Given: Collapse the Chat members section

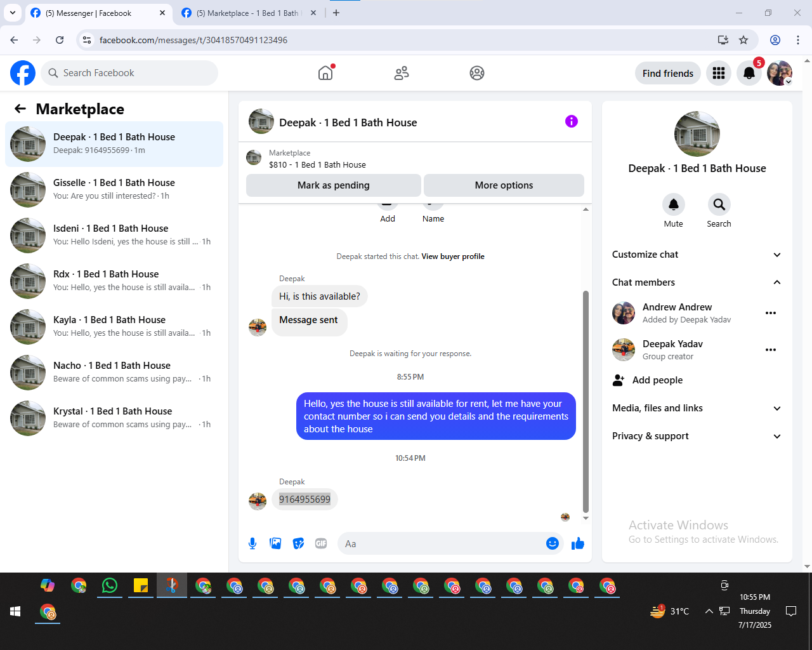Looking at the screenshot, I should [697, 282].
